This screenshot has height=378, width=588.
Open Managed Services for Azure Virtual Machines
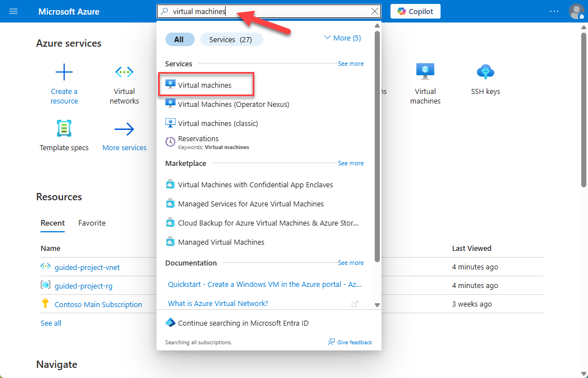pos(245,204)
